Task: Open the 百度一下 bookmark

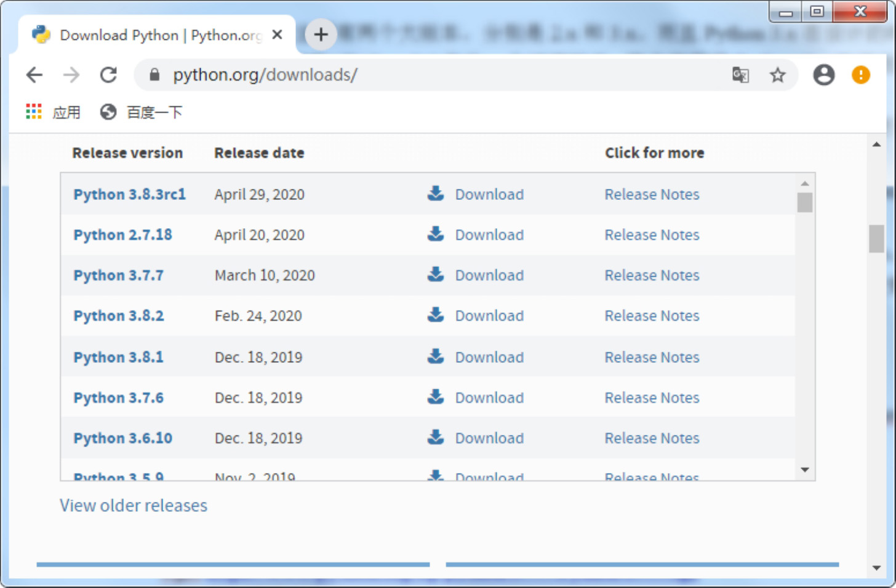Action: [x=142, y=112]
